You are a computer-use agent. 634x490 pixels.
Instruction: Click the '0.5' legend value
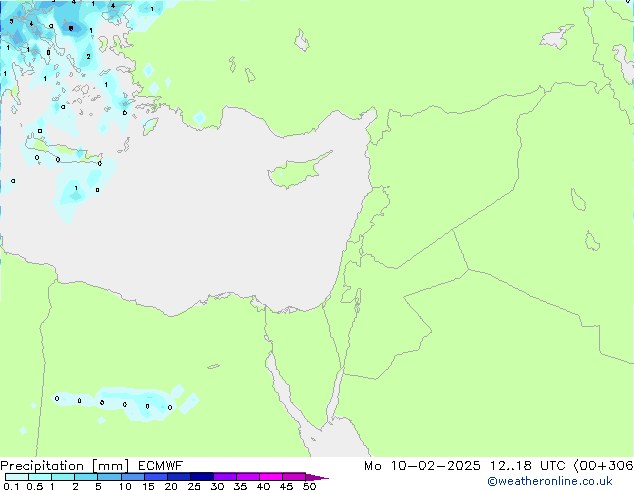click(35, 486)
